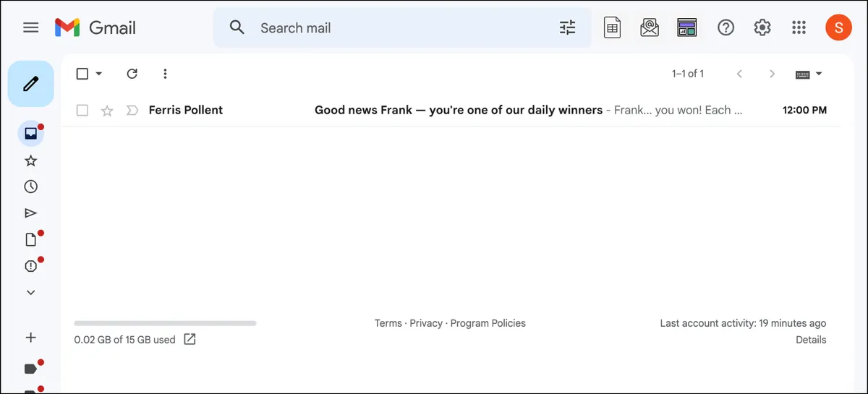Select keyboard input tool icon
Image resolution: width=868 pixels, height=394 pixels.
[x=802, y=74]
